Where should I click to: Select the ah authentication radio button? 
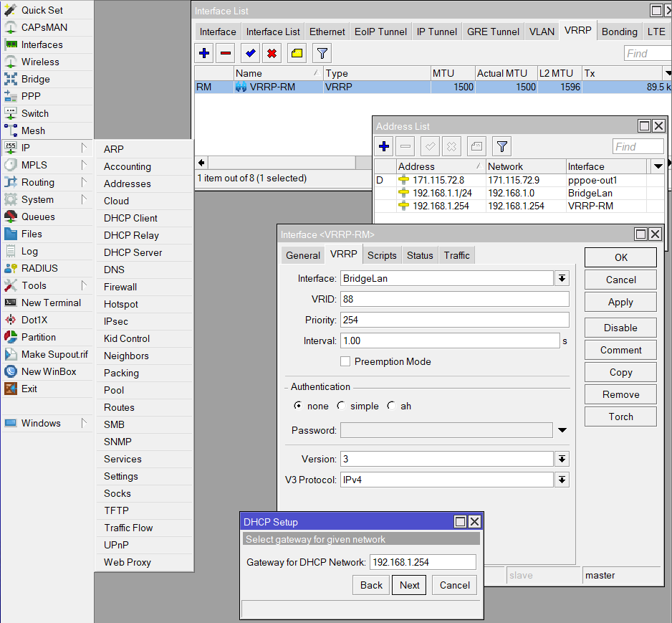click(x=391, y=406)
